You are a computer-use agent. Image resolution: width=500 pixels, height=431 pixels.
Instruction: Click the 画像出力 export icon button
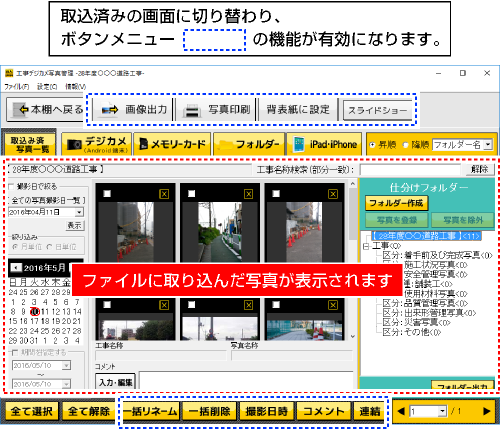coord(134,110)
